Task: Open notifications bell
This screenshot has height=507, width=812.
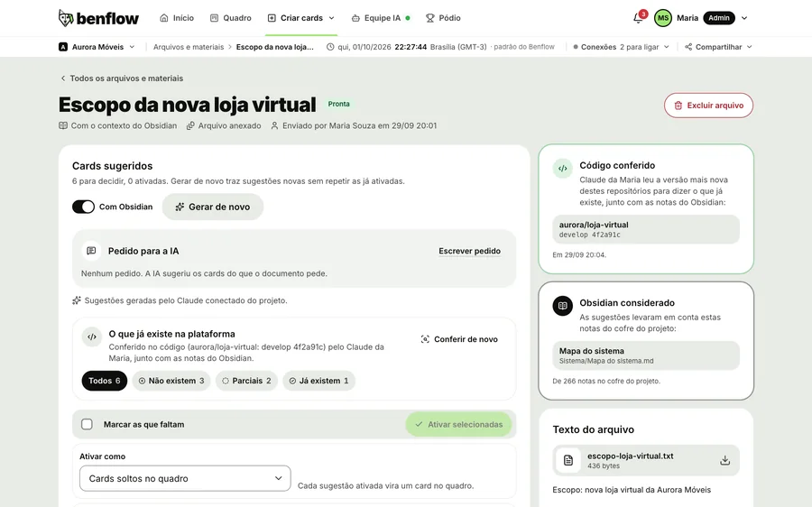Action: (638, 18)
